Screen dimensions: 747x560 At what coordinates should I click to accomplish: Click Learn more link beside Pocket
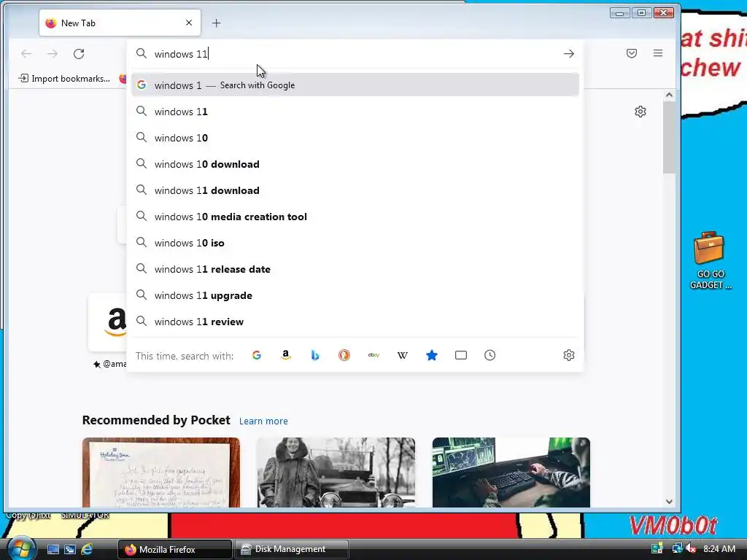(x=263, y=421)
